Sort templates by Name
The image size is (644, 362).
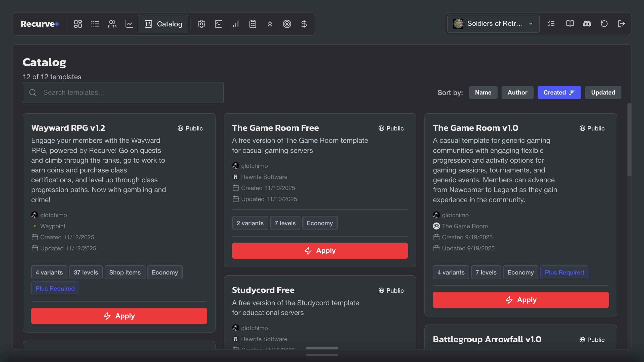pyautogui.click(x=483, y=93)
